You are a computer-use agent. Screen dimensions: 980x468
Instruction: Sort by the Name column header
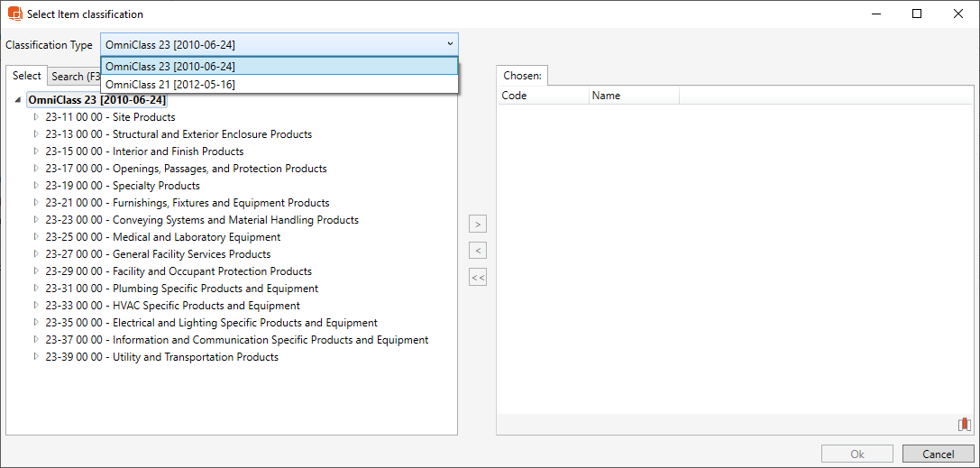[633, 96]
